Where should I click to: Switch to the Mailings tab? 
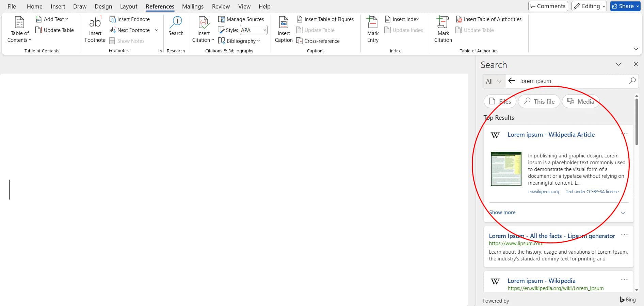193,6
